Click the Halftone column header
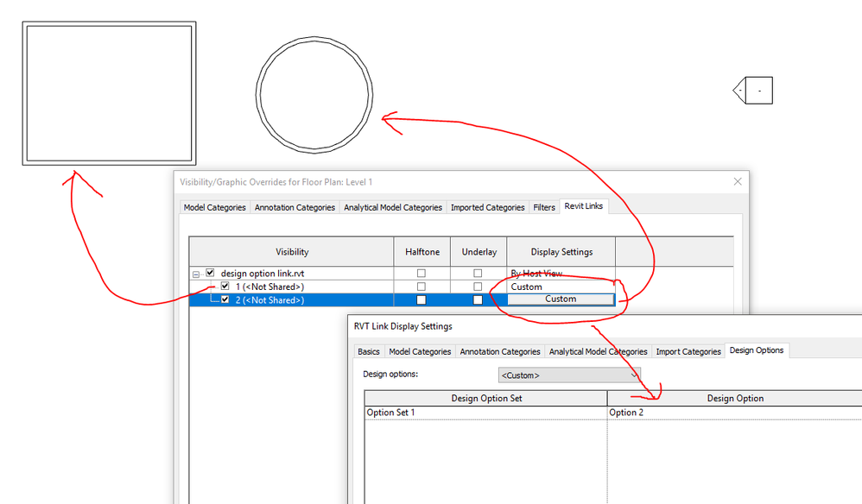The height and width of the screenshot is (504, 862). tap(422, 252)
